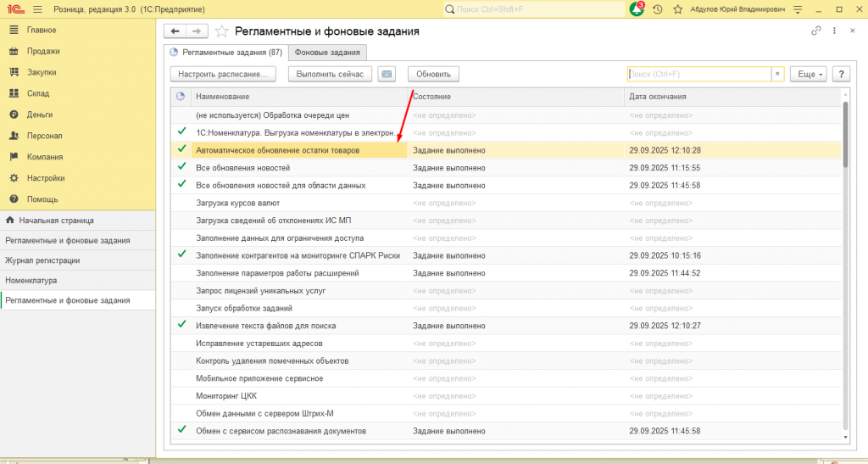Toggle checkmark of Автоматическое обновление остатки товаров

point(181,149)
